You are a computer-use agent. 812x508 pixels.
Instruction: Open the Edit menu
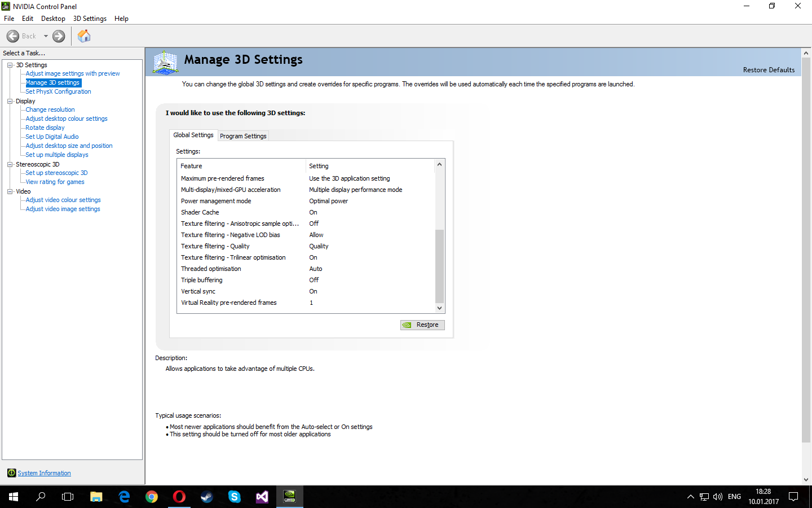pos(28,19)
